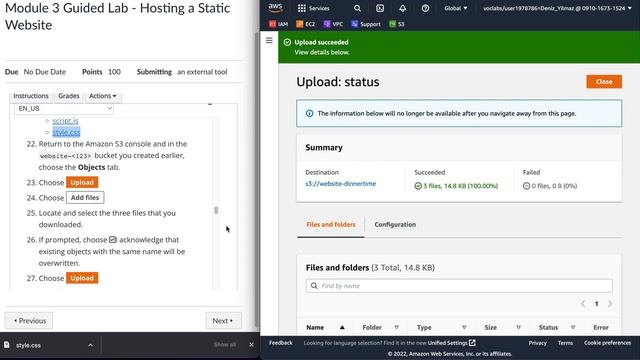640x360 pixels.
Task: Sort by the Size column filter arrow
Action: pos(518,327)
